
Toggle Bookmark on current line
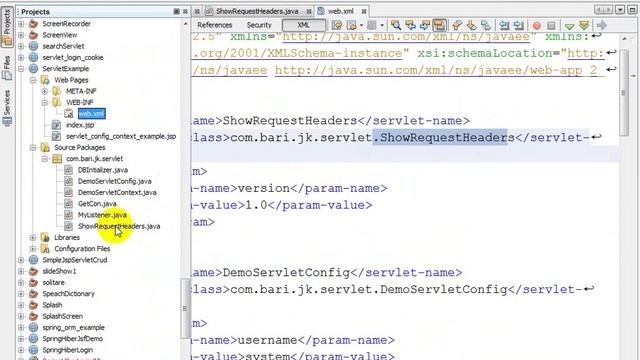(486, 25)
